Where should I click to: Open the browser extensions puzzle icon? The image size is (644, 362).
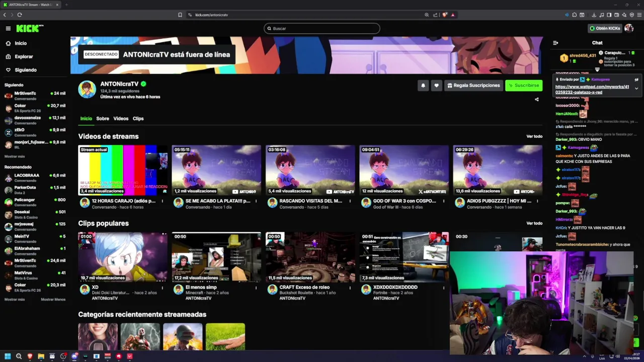575,15
